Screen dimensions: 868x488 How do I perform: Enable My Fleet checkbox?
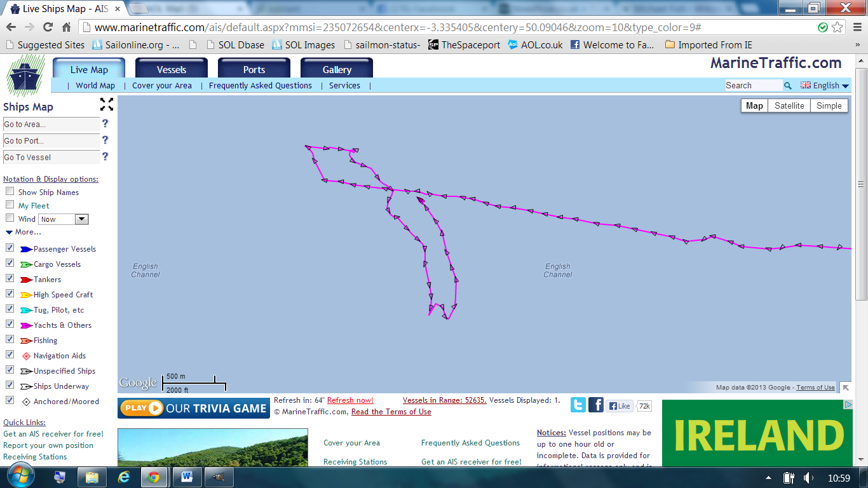pyautogui.click(x=10, y=205)
